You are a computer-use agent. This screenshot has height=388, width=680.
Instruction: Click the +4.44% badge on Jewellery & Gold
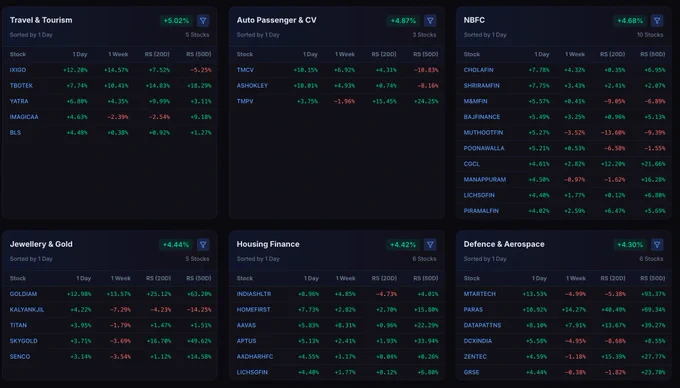pyautogui.click(x=176, y=245)
